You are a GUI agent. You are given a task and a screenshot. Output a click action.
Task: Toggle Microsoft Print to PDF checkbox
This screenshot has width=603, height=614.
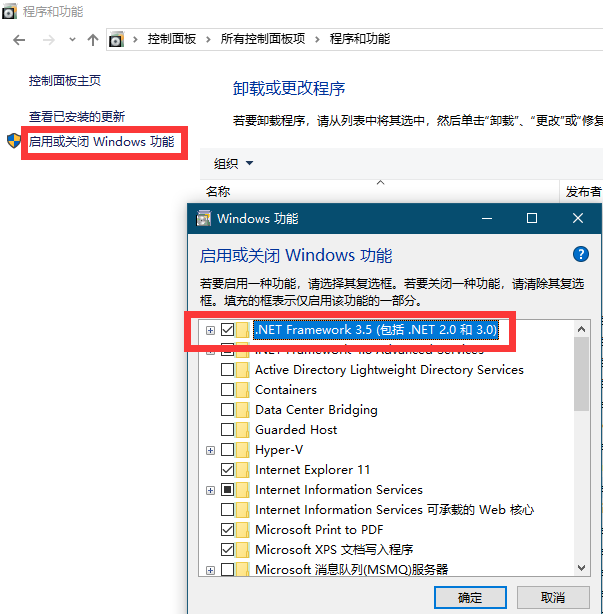227,529
